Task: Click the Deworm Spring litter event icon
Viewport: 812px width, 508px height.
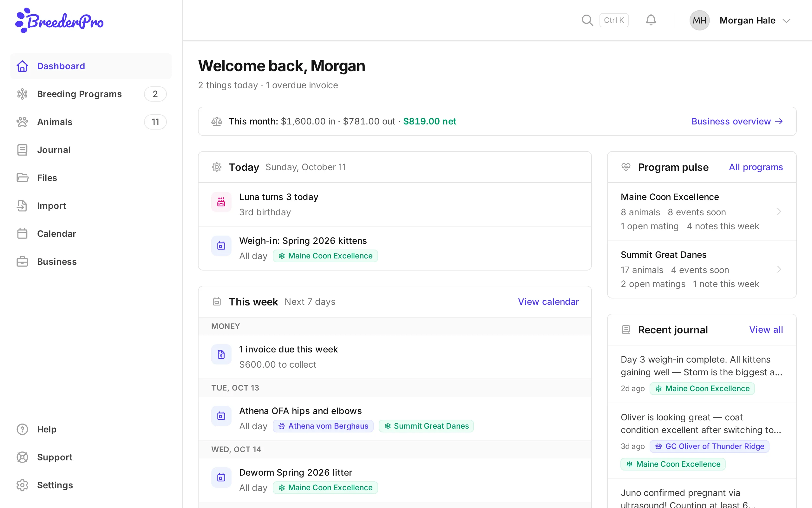Action: (221, 478)
